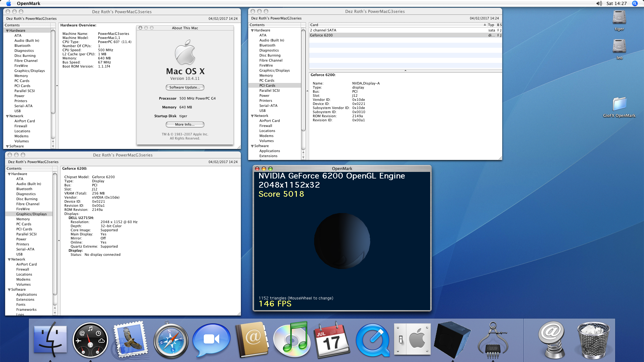Collapse Network in the top-right profiler window

tap(252, 116)
